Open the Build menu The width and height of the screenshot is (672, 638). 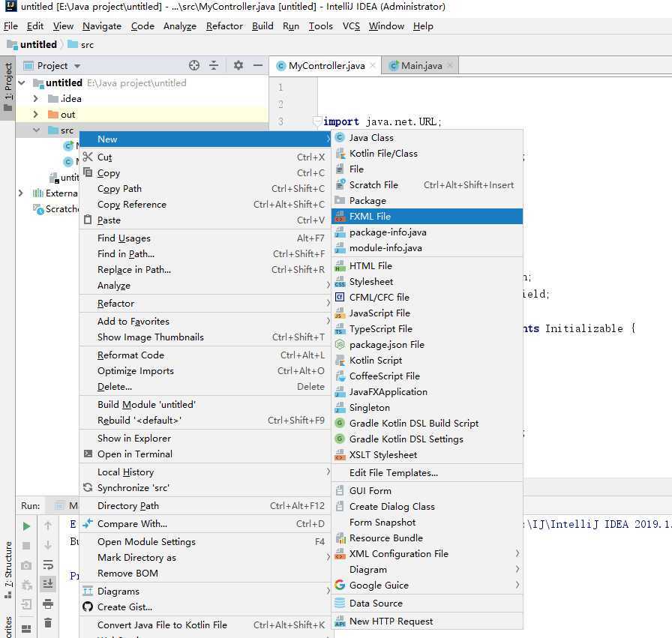coord(262,26)
